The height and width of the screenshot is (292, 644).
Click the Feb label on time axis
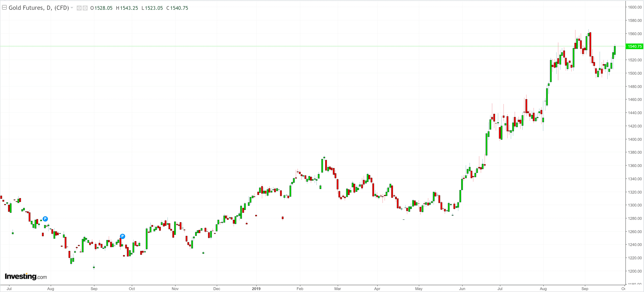pos(300,289)
